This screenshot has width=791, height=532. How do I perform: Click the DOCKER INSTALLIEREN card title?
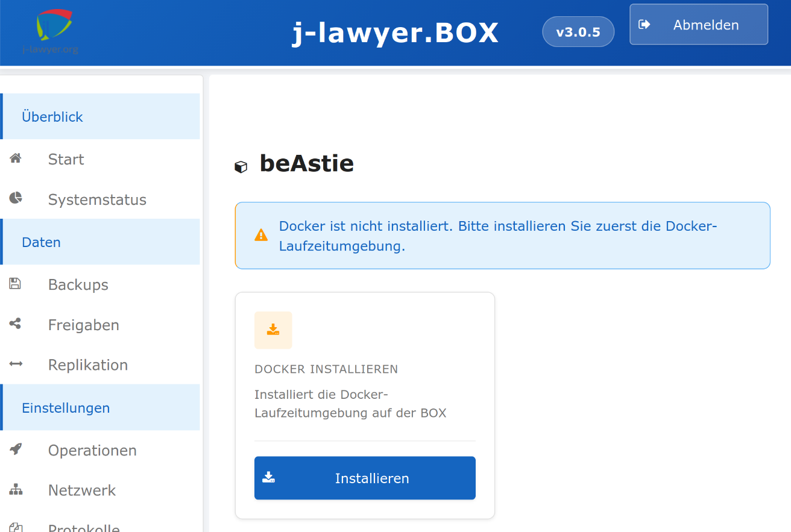pos(326,369)
